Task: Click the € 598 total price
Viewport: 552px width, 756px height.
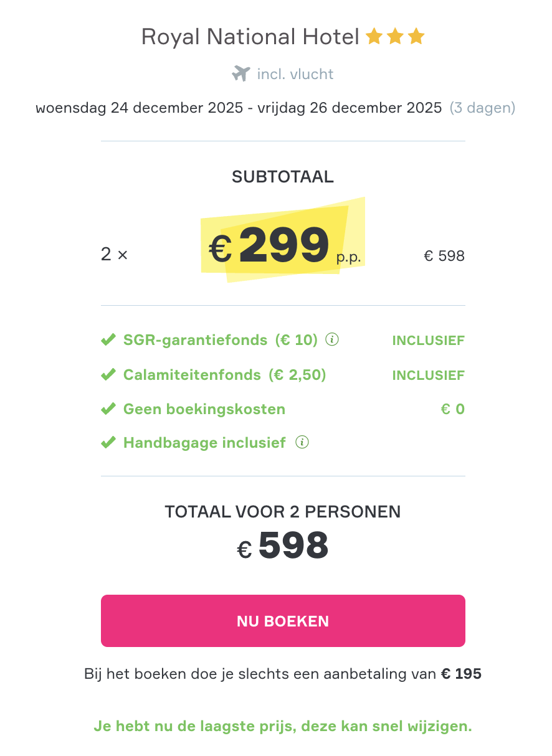Action: pos(283,546)
